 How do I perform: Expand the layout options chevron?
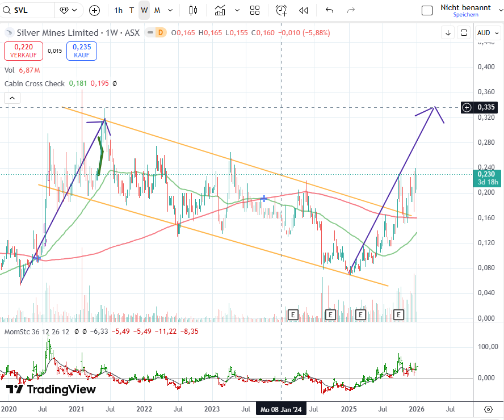click(x=501, y=11)
